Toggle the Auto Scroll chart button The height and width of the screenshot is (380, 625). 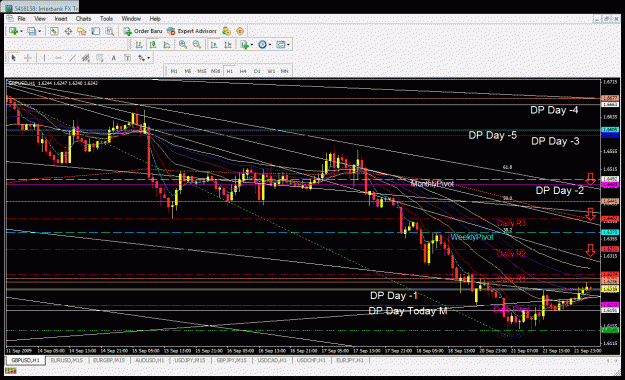pyautogui.click(x=214, y=45)
